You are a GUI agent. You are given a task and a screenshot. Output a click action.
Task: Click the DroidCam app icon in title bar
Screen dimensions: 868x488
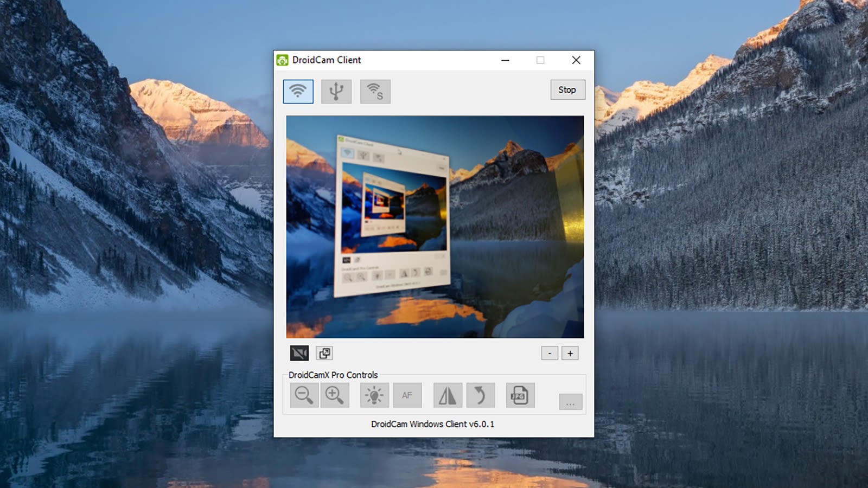point(282,60)
